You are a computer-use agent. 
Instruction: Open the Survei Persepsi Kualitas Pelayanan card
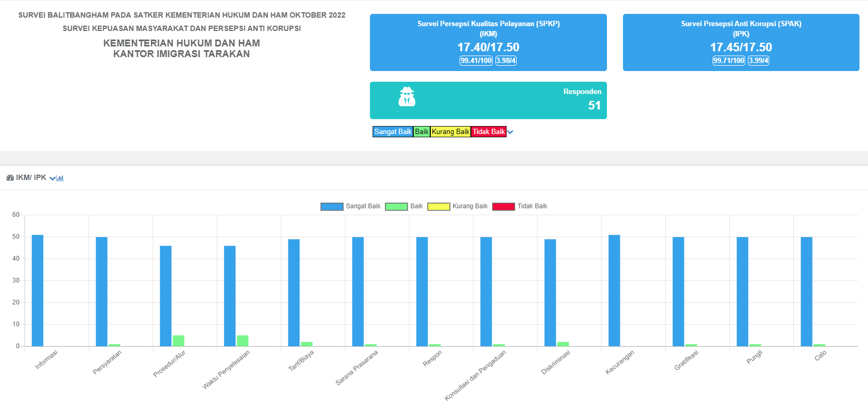(x=488, y=42)
